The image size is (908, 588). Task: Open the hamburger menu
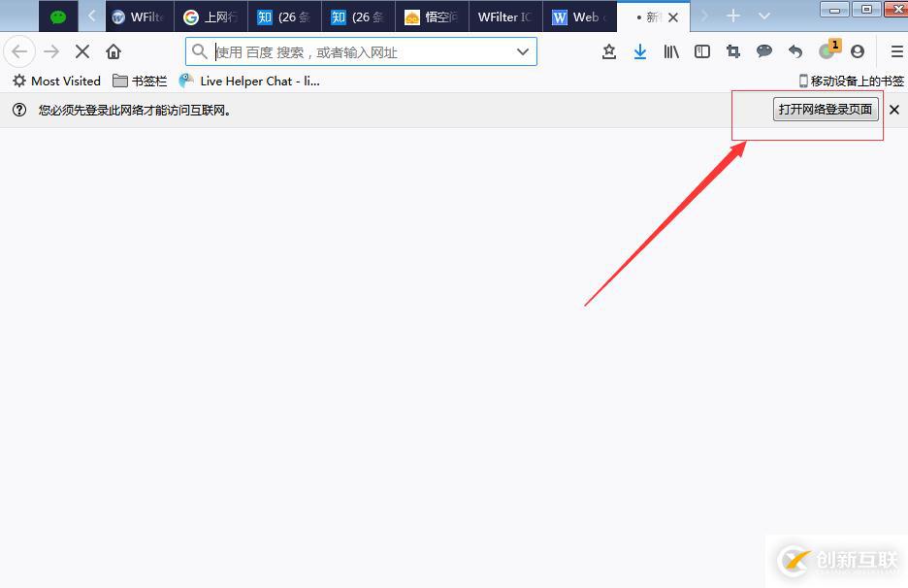pyautogui.click(x=894, y=51)
